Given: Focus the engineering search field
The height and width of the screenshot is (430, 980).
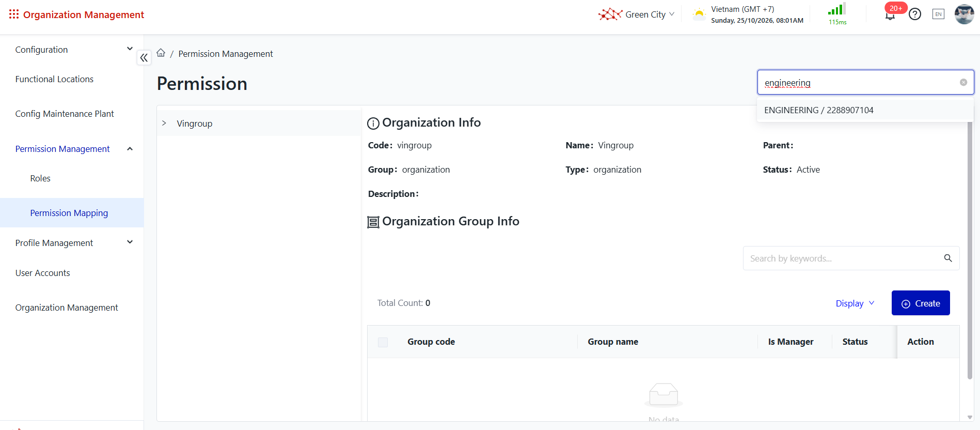Looking at the screenshot, I should click(865, 82).
